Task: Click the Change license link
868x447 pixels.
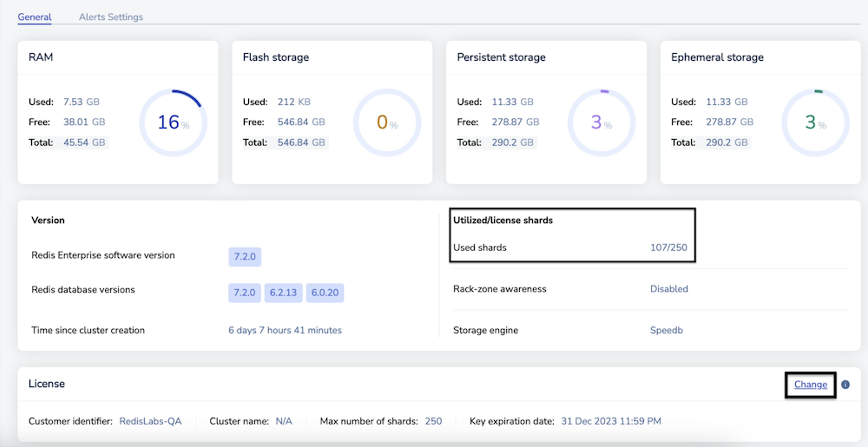Action: [x=810, y=384]
